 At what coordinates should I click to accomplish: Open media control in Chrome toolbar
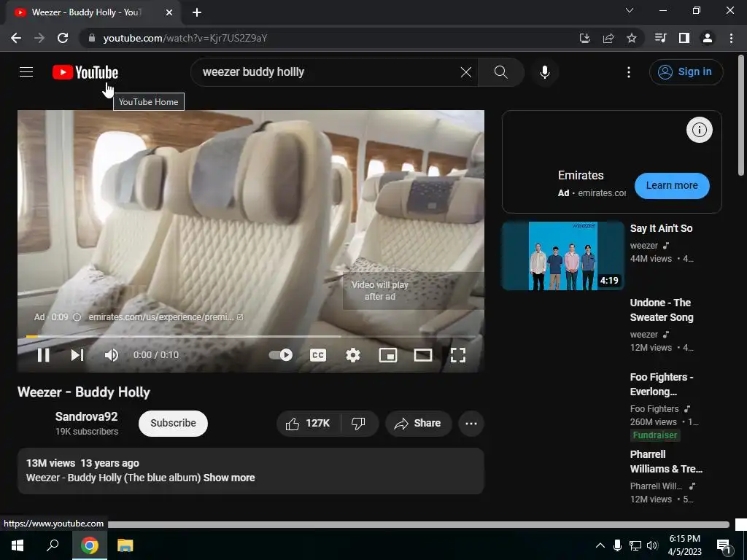(660, 38)
